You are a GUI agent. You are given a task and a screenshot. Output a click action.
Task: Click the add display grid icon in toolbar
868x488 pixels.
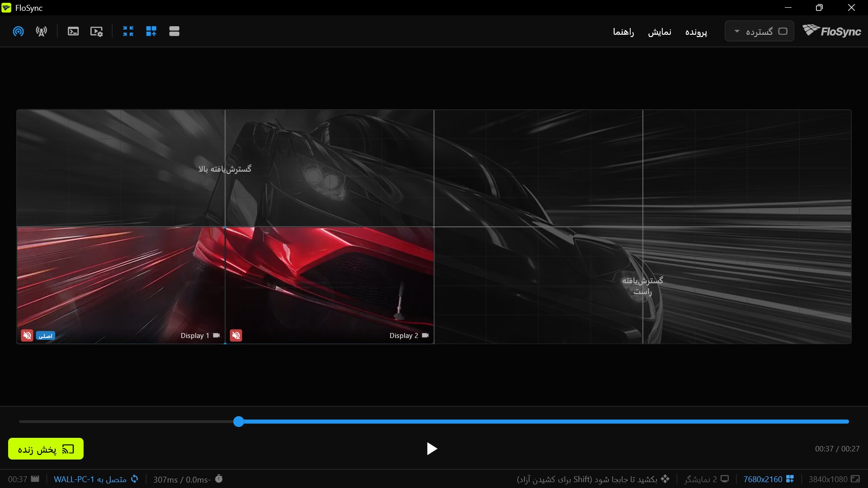tap(151, 31)
